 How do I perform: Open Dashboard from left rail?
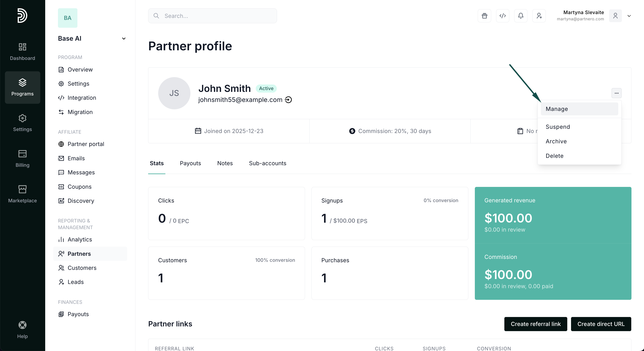click(22, 51)
